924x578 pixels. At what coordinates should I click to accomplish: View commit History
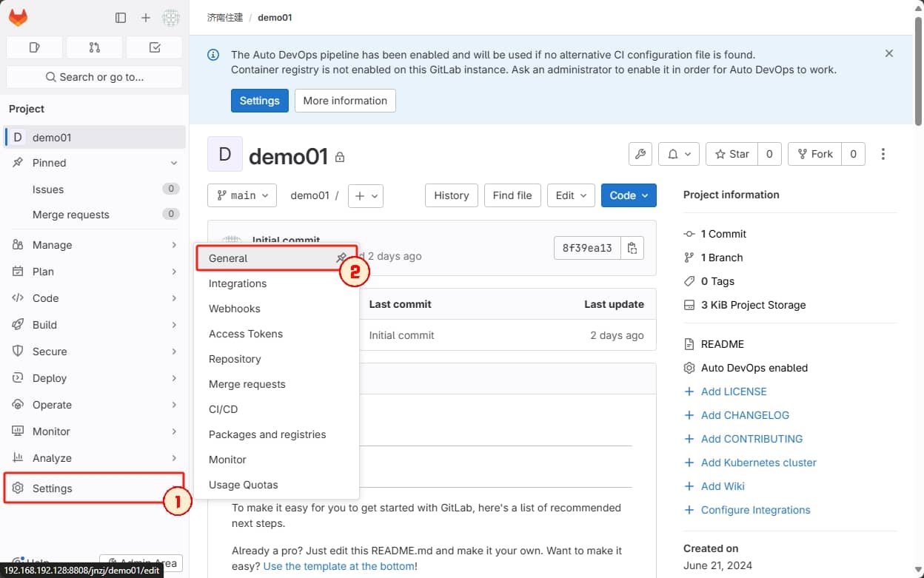click(451, 195)
